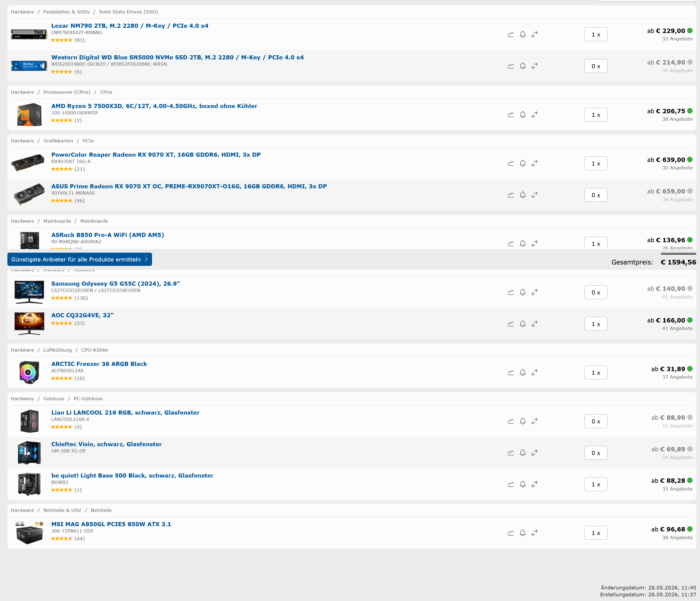The height and width of the screenshot is (601, 700).
Task: Click price alert bell for WD Blue SN5000
Action: (523, 66)
